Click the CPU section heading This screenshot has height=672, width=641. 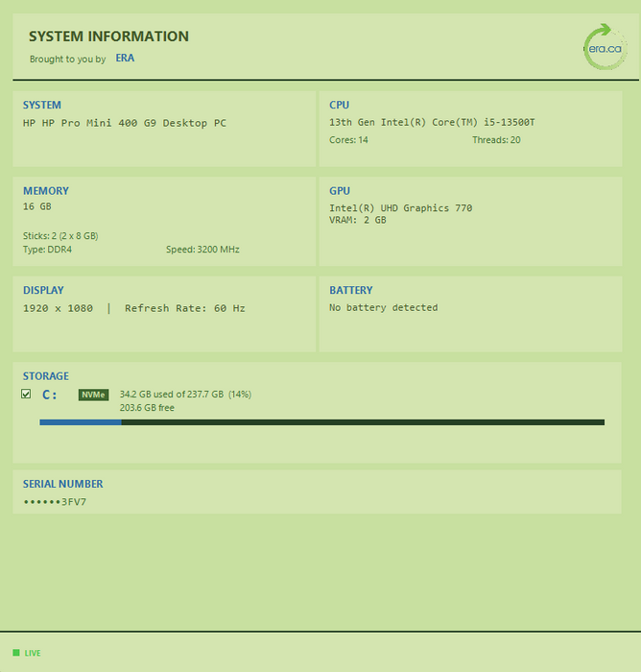(x=339, y=105)
